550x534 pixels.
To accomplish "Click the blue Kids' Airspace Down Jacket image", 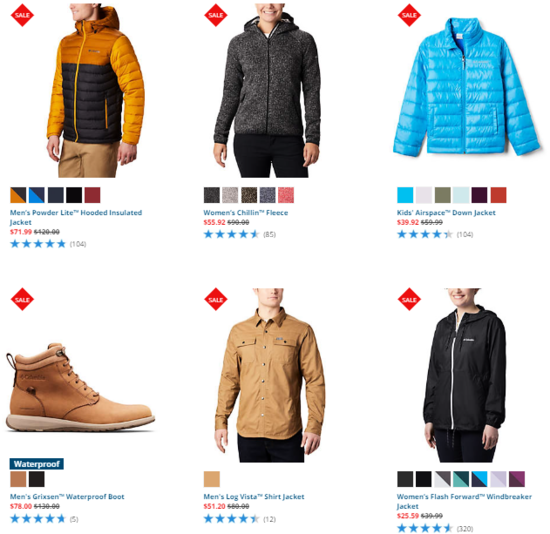I will tap(467, 86).
